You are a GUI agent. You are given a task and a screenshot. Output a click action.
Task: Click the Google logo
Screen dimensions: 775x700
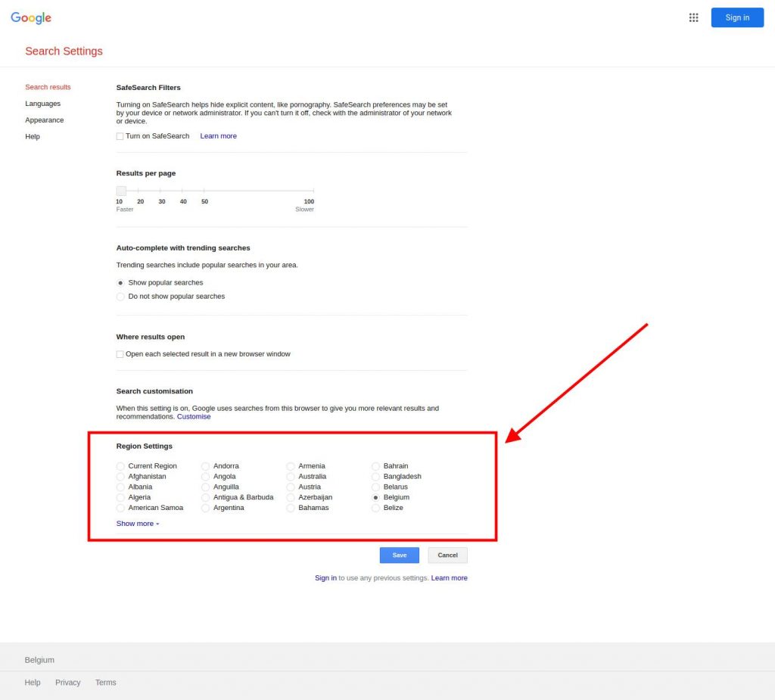coord(30,18)
